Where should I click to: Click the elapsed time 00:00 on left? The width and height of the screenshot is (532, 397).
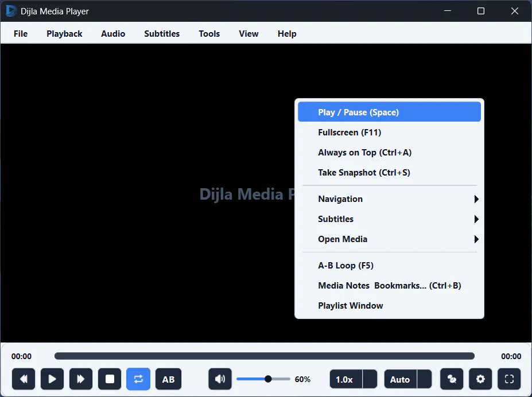[21, 356]
